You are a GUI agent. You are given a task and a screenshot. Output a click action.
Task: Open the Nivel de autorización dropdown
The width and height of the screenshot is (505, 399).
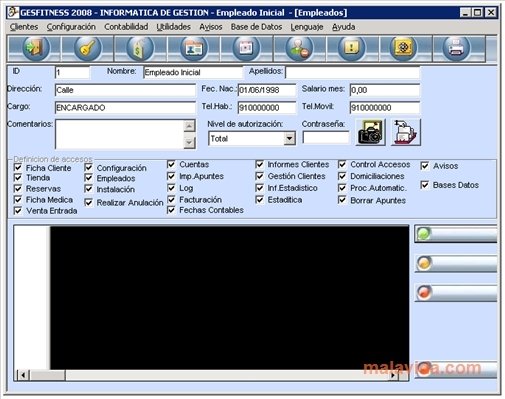[289, 138]
